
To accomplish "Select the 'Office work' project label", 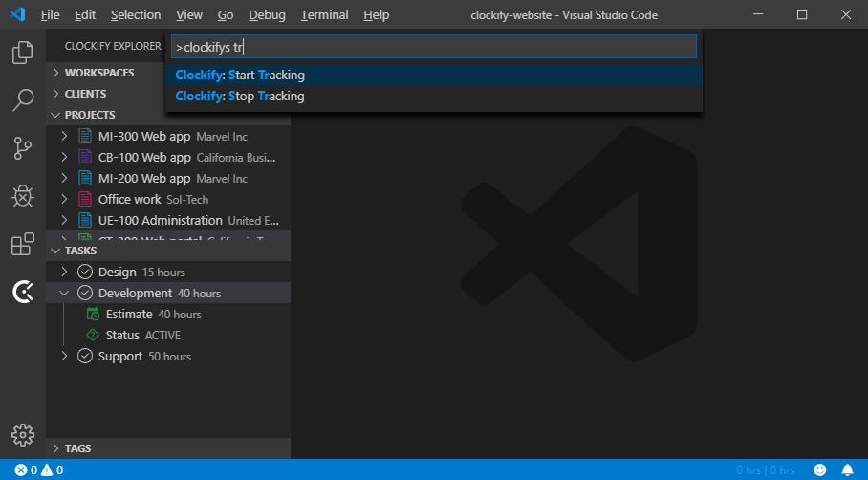I will point(130,199).
